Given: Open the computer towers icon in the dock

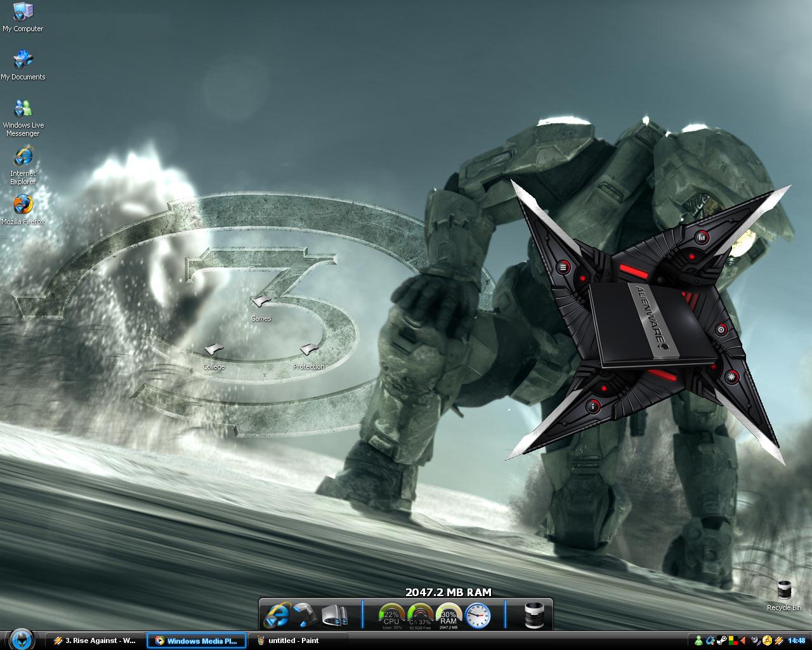Looking at the screenshot, I should 334,615.
